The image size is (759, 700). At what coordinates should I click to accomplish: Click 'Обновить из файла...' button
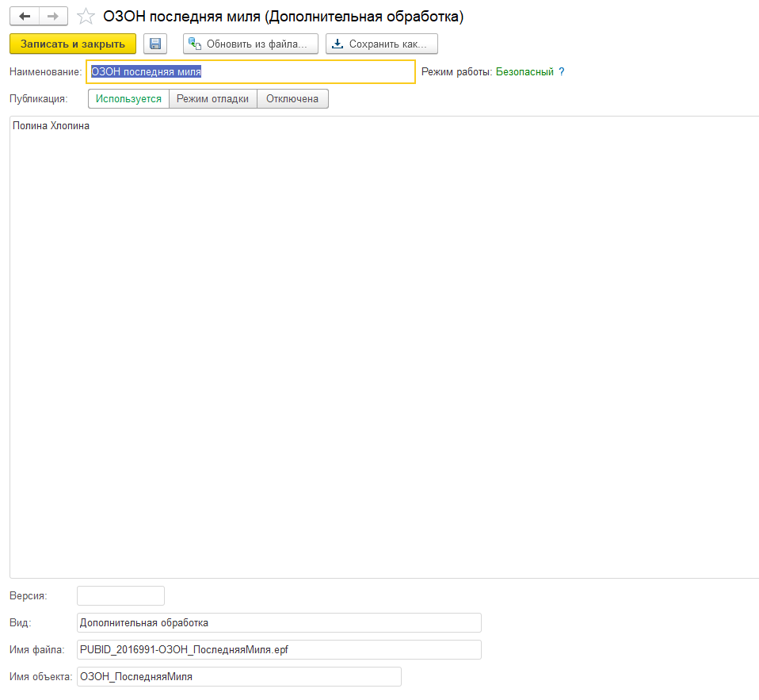point(250,44)
